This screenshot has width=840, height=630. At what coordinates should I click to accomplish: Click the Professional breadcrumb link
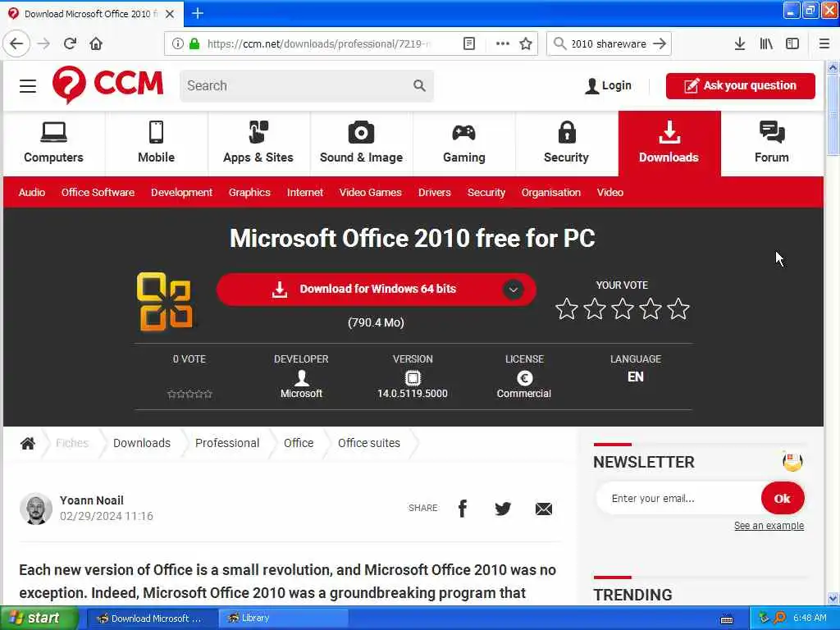[227, 443]
